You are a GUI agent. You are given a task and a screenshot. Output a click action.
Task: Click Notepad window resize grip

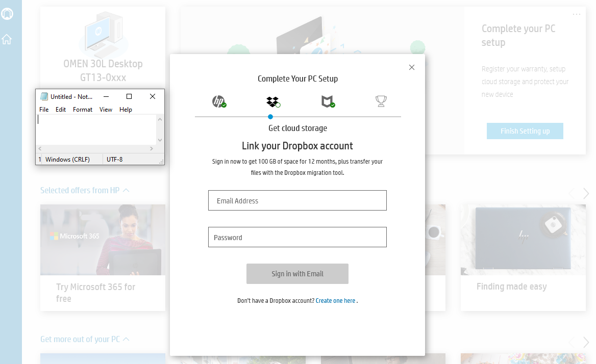pos(162,162)
